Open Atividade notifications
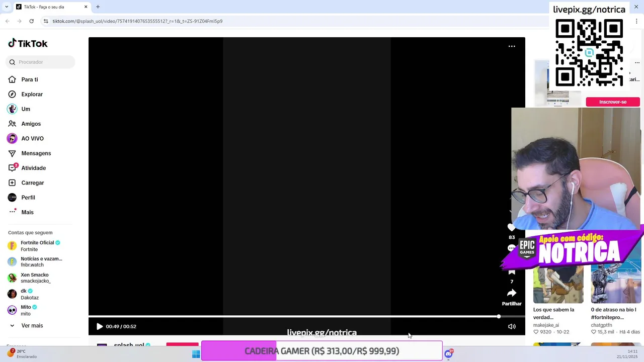 27,168
